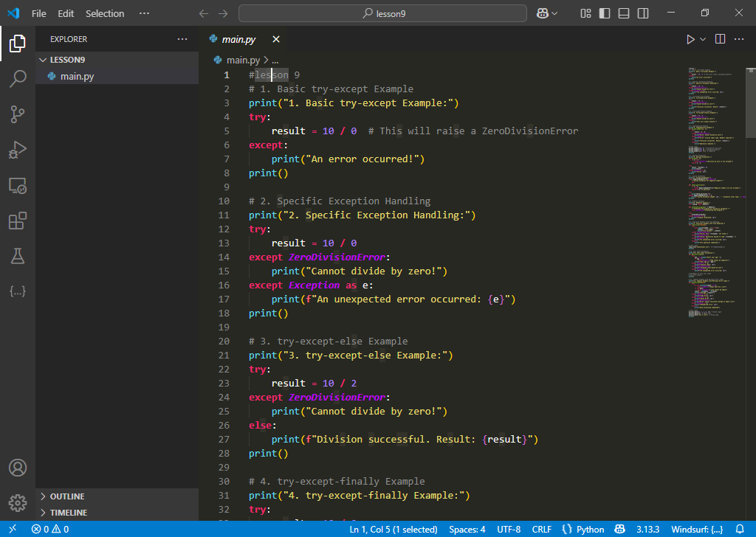Change indentation via Spaces: 4

[x=467, y=529]
